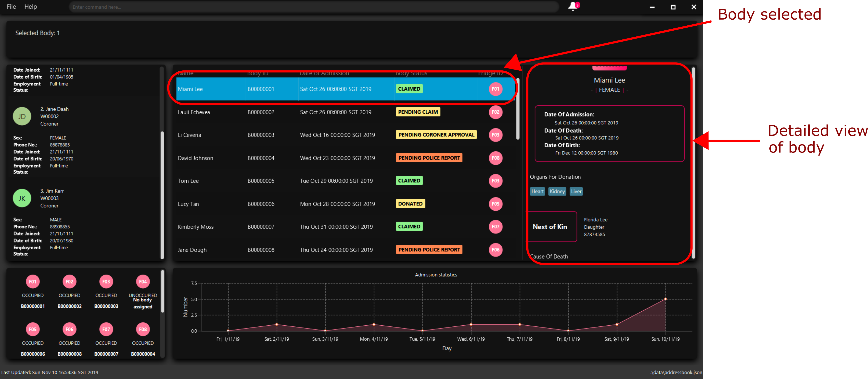The width and height of the screenshot is (868, 379).
Task: Click CLAIMED status of Kimberly Moss
Action: click(409, 227)
